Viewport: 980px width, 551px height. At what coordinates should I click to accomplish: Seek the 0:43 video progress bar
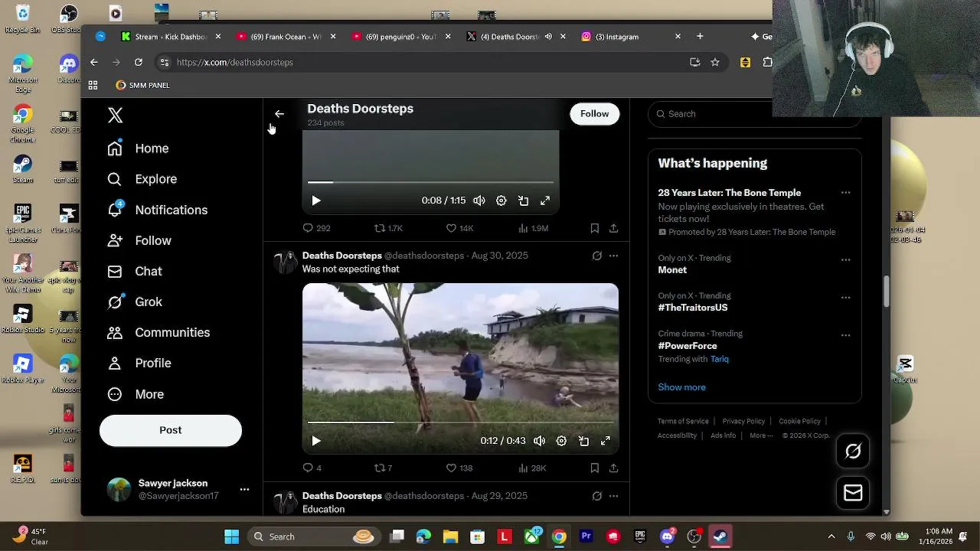(x=460, y=422)
